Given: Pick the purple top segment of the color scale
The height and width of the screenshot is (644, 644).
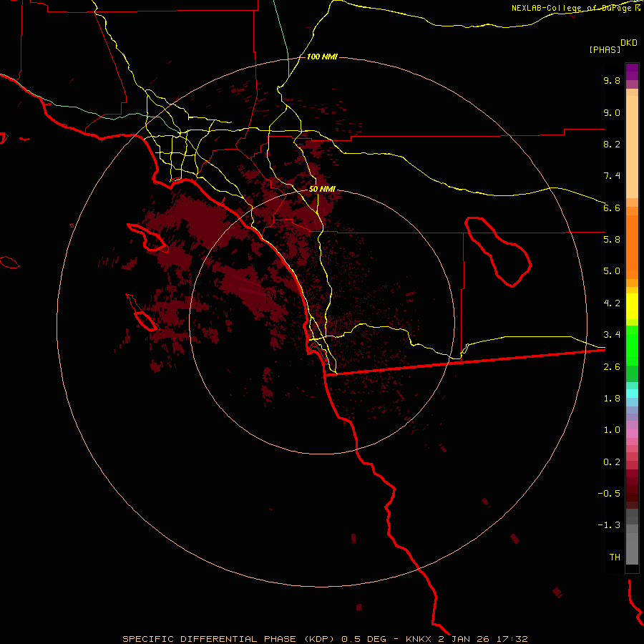Looking at the screenshot, I should (632, 72).
